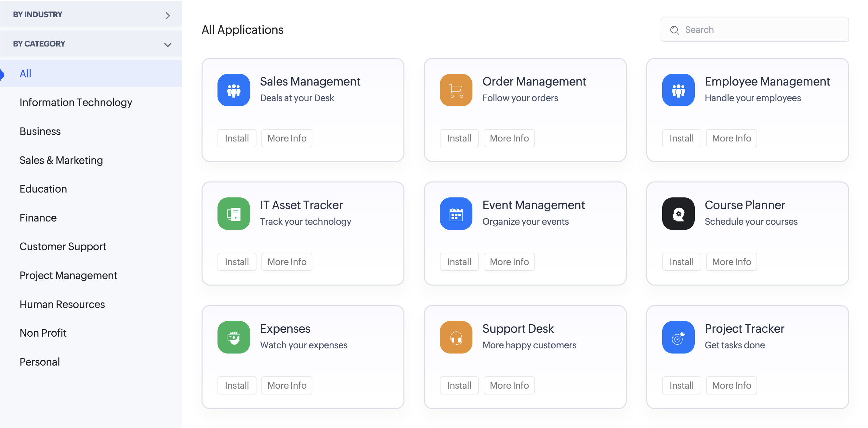Collapse the By Category section
The height and width of the screenshot is (428, 868).
tap(167, 45)
